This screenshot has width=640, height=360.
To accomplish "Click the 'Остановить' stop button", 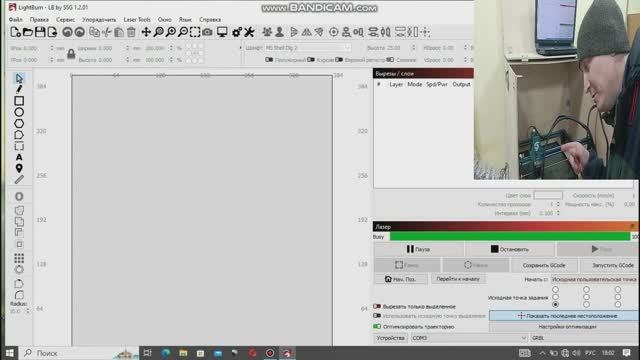I will [510, 249].
